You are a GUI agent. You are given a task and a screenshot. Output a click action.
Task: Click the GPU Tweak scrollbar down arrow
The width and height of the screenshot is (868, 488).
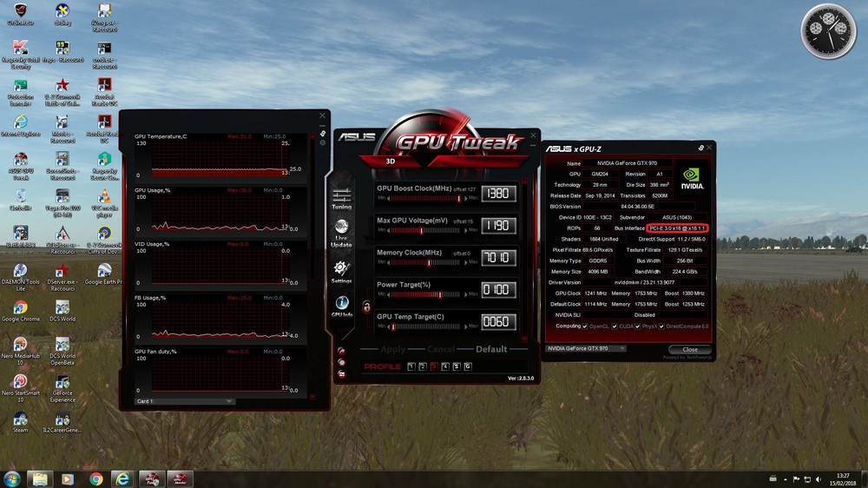[x=524, y=339]
